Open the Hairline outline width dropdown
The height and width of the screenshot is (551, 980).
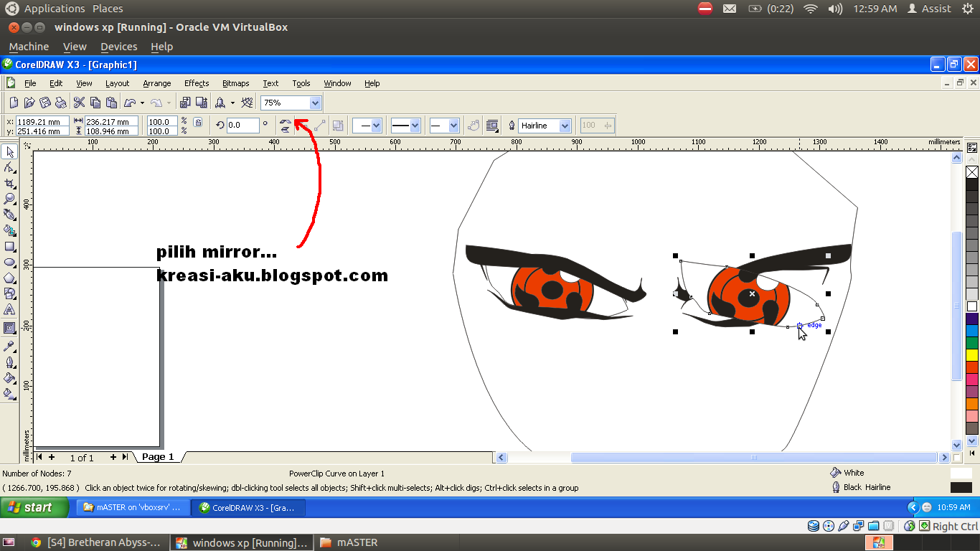[565, 126]
